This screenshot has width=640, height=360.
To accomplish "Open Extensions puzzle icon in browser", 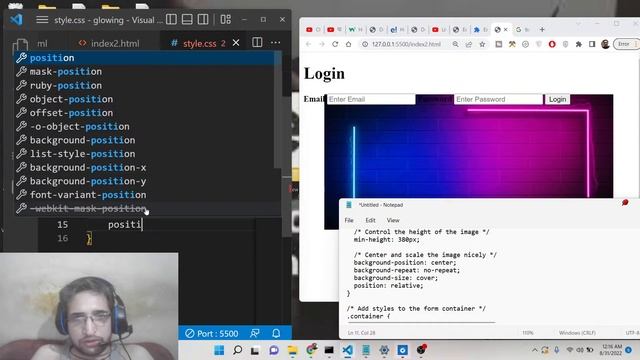I will coord(578,44).
